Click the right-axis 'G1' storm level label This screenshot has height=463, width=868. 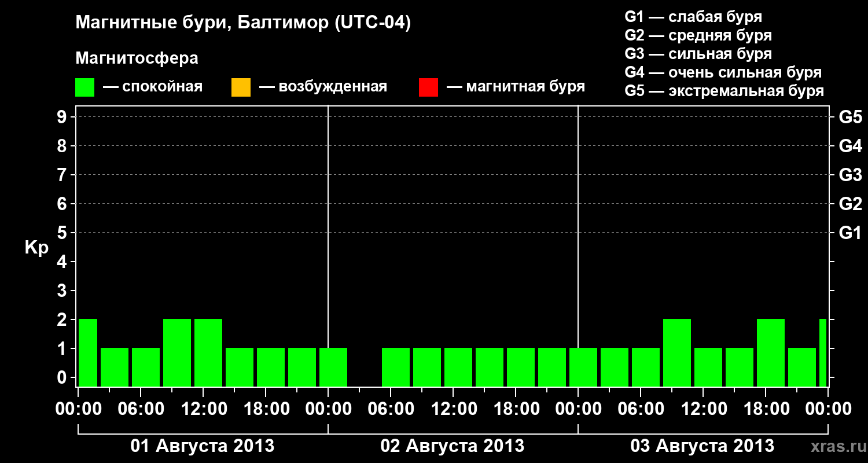click(x=850, y=233)
